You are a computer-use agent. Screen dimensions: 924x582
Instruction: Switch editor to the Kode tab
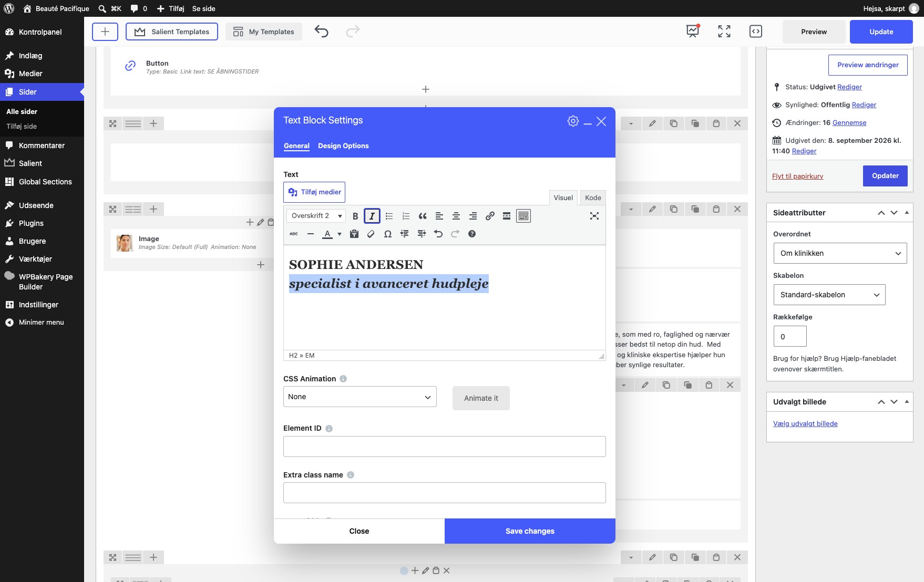point(593,198)
